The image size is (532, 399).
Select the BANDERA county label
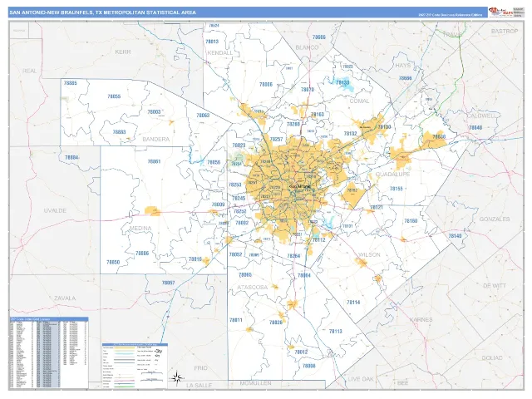tap(156, 139)
